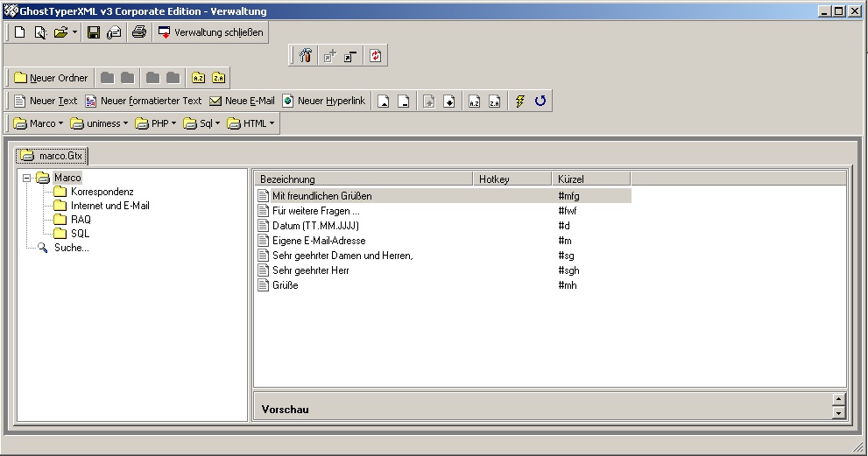Click the move entry down icon
The image size is (868, 456).
coord(449,102)
